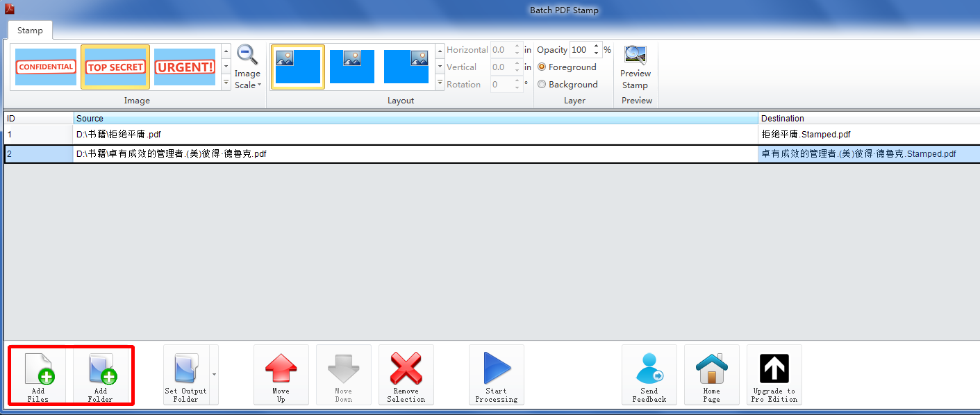The width and height of the screenshot is (980, 415).
Task: Click the Vertical offset field
Action: point(501,67)
